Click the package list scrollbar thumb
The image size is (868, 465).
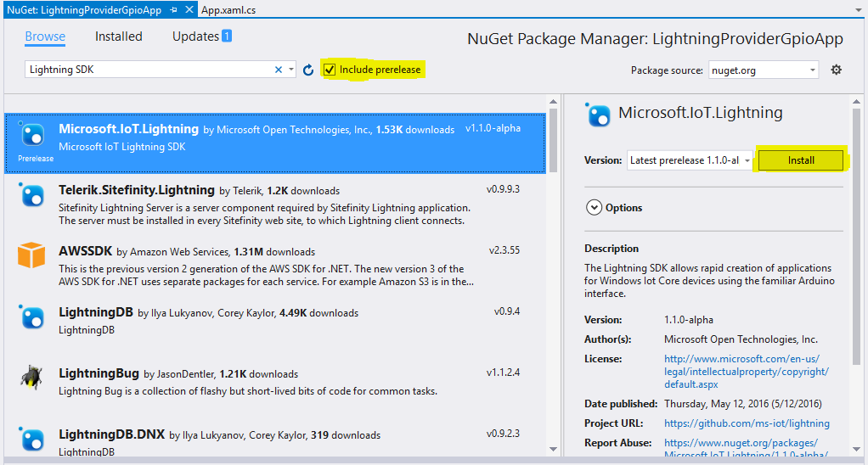pos(553,141)
